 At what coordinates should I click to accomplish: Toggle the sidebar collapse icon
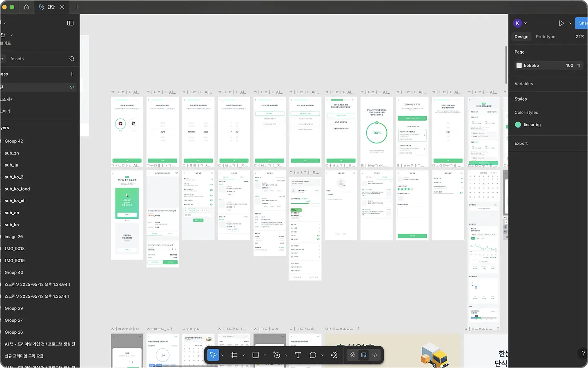[70, 23]
